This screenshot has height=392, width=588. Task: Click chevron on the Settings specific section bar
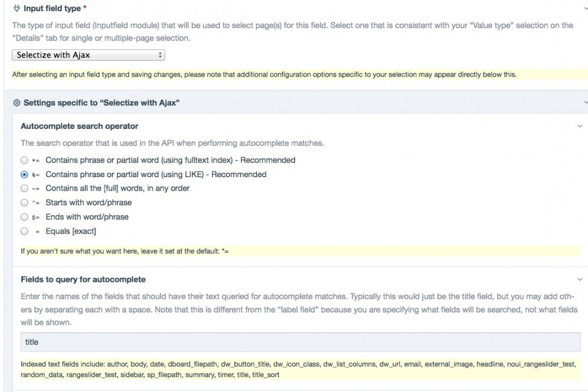tap(586, 103)
